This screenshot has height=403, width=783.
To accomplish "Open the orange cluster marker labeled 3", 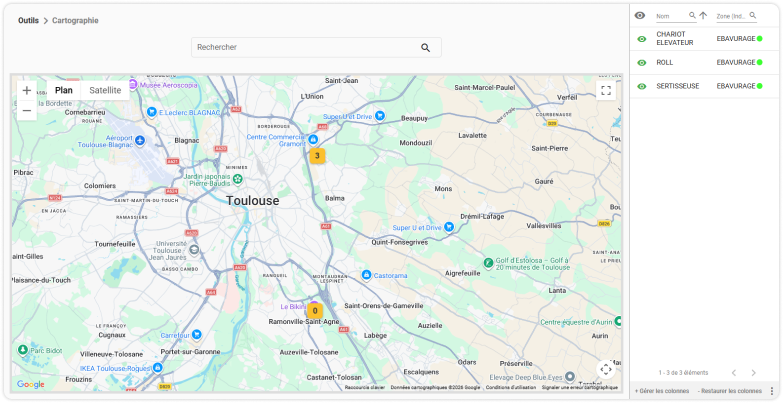I will 317,156.
